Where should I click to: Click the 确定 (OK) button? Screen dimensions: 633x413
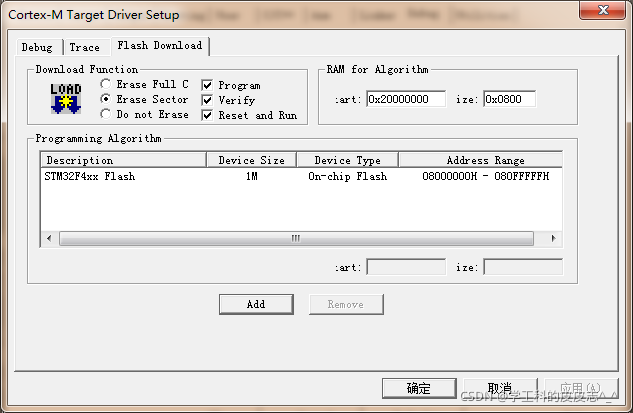(419, 388)
